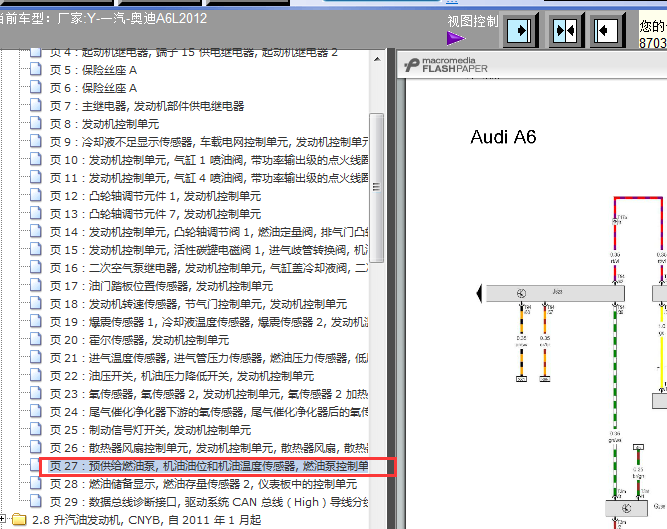Open 页 23 : 氧传感器
This screenshot has height=529, width=667.
209,394
